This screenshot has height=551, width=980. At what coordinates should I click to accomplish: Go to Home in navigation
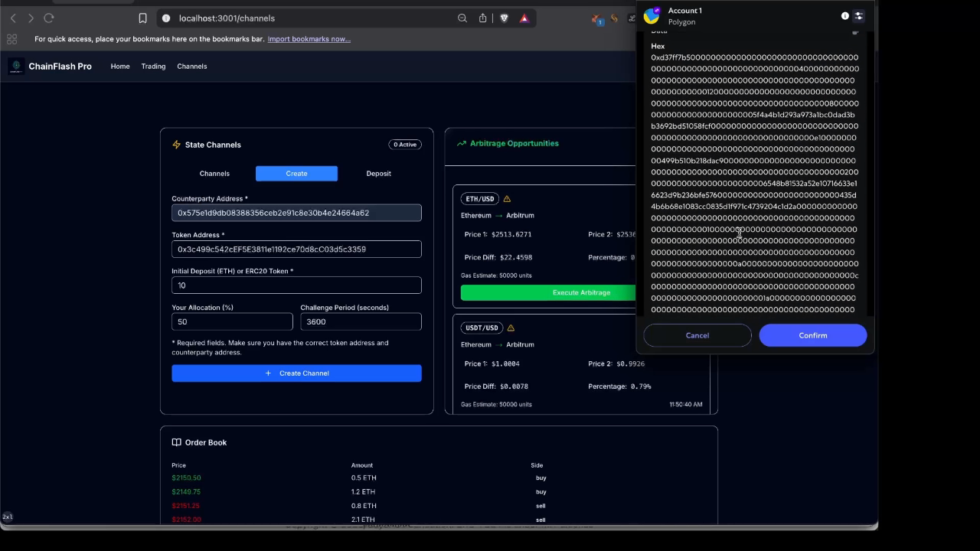pos(120,67)
